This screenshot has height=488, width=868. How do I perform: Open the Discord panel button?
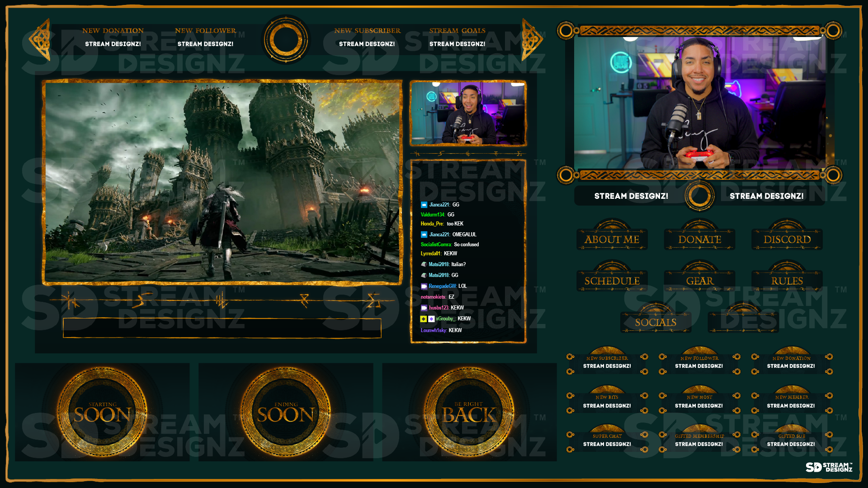click(x=787, y=239)
